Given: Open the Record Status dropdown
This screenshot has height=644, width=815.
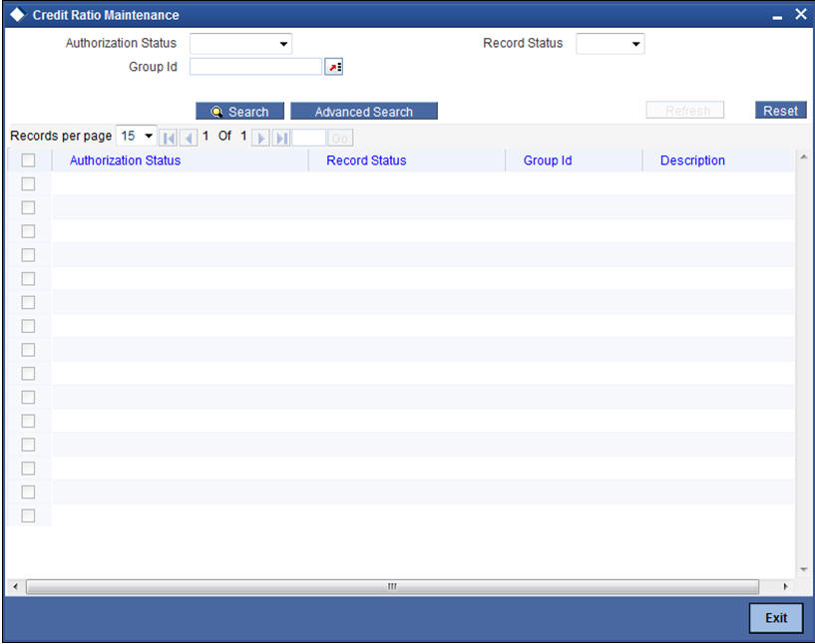Looking at the screenshot, I should [611, 44].
